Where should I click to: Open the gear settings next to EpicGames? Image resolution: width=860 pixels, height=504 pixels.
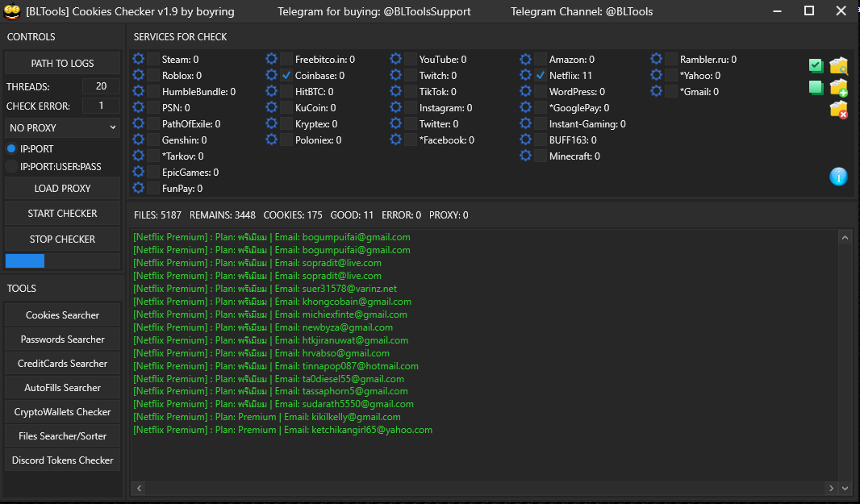(138, 172)
